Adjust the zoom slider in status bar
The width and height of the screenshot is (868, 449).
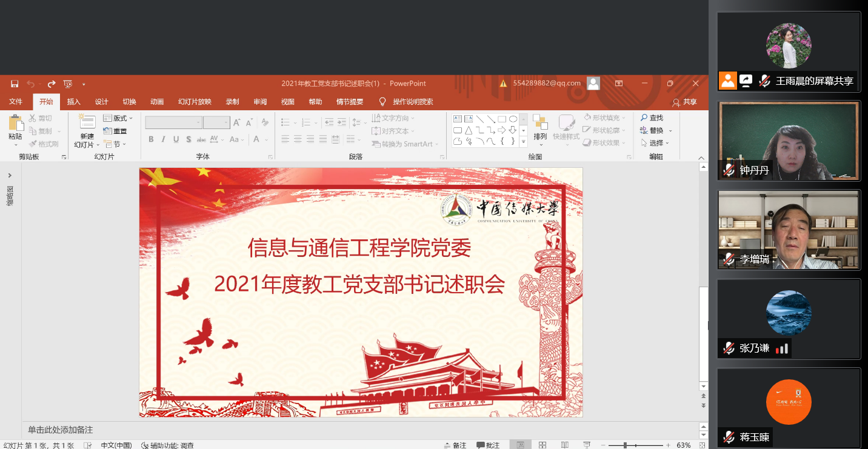[x=625, y=445]
